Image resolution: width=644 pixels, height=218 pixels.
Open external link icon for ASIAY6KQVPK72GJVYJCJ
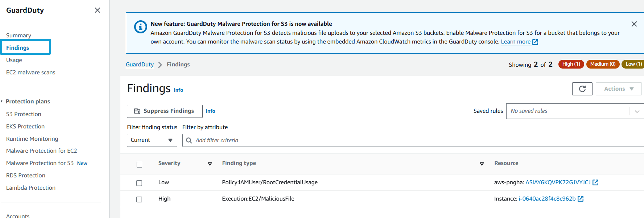[x=595, y=182]
